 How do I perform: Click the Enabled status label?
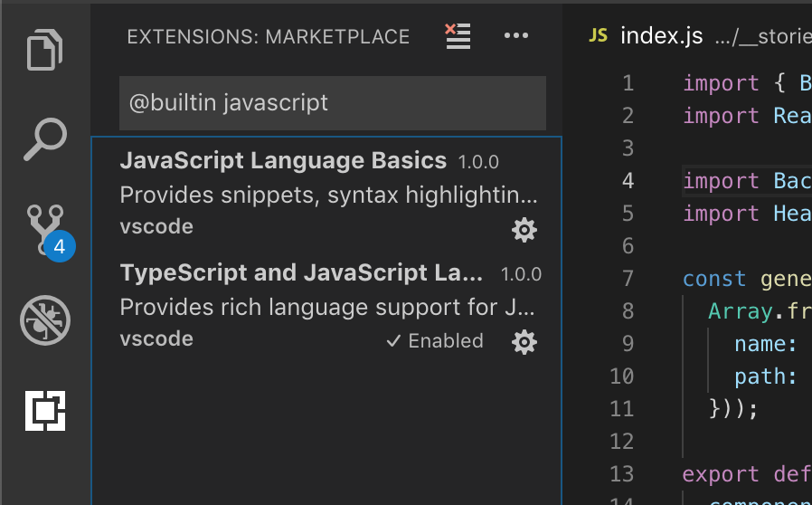pos(435,341)
